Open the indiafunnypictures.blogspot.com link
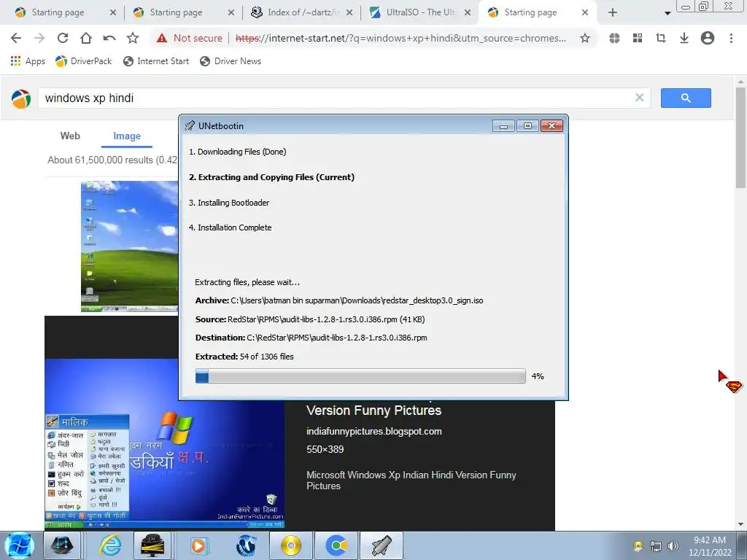 click(x=374, y=432)
